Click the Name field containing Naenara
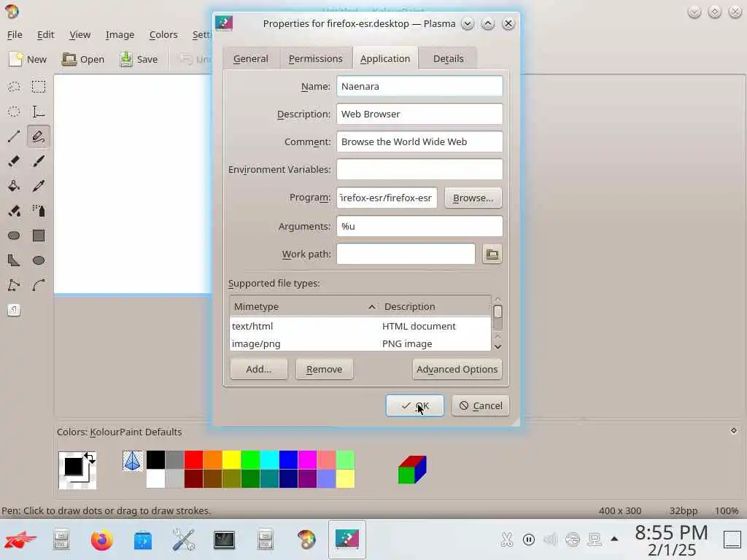Image resolution: width=747 pixels, height=560 pixels. click(x=419, y=86)
